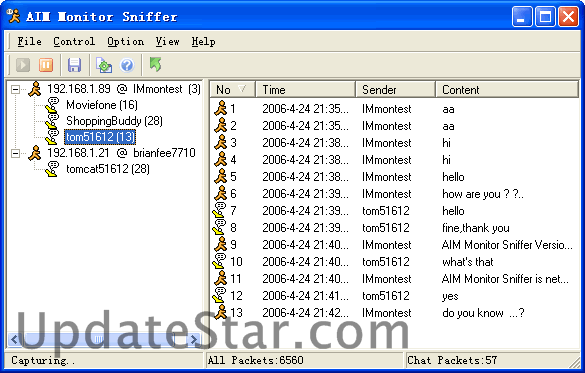Screen dimensions: 585x373
Task: Select tomcat51612 (28) conversation
Action: [108, 169]
